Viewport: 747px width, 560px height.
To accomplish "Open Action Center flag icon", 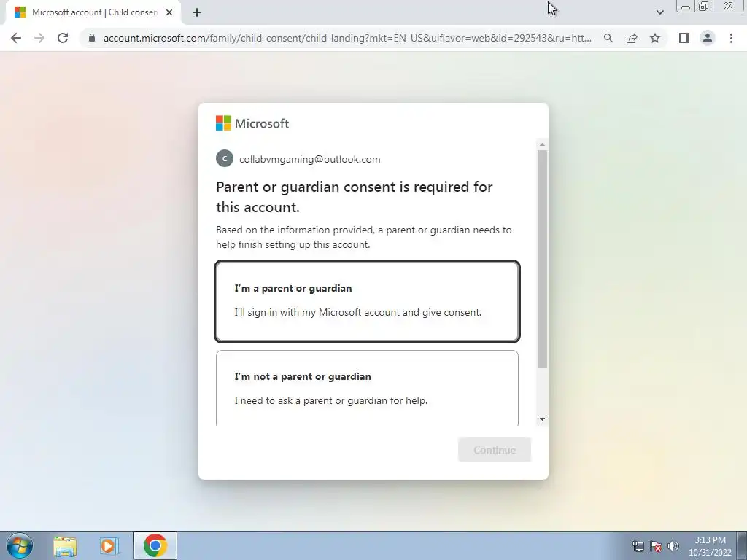I will (x=656, y=546).
